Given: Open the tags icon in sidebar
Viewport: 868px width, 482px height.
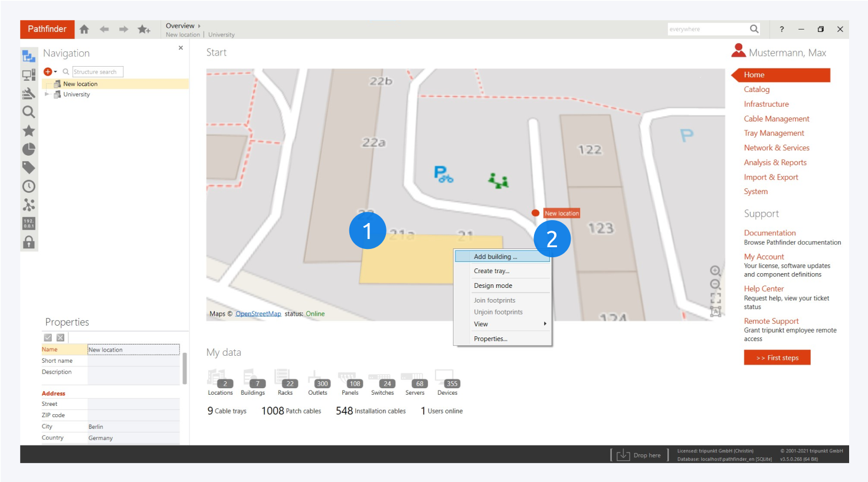Looking at the screenshot, I should click(x=28, y=168).
